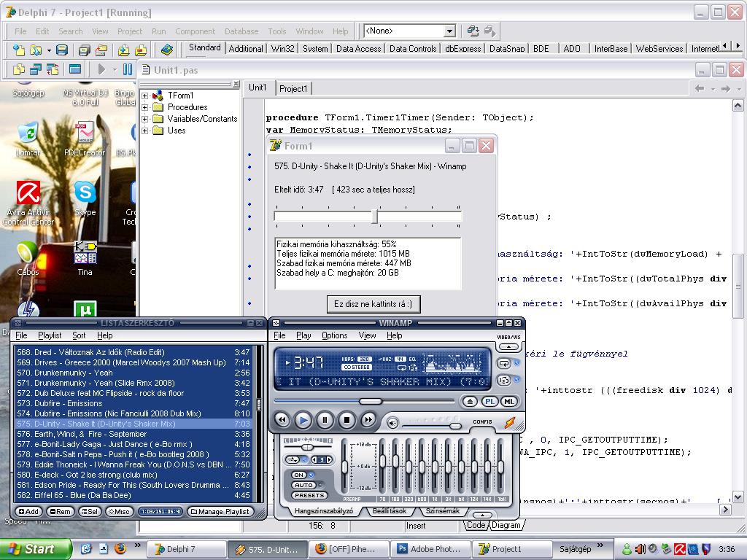Click the Manage Playlist button

click(x=220, y=512)
